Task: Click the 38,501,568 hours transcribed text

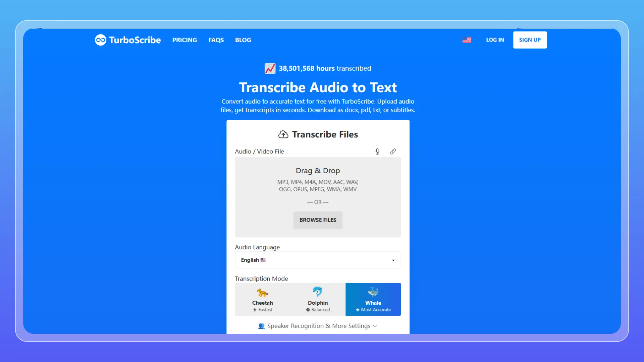Action: [x=325, y=68]
